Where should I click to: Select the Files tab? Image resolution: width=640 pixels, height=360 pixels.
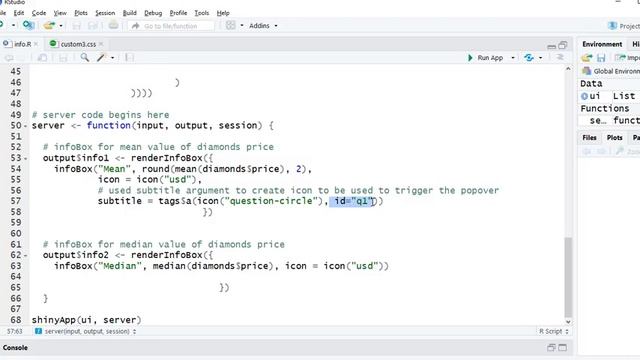(589, 138)
